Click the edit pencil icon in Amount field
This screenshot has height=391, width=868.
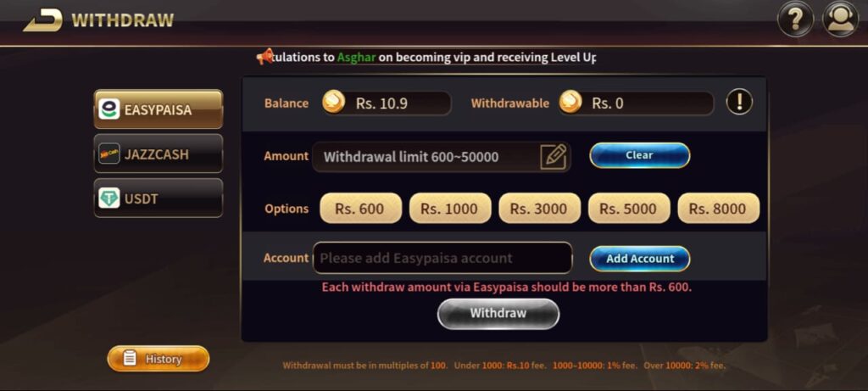pyautogui.click(x=553, y=157)
